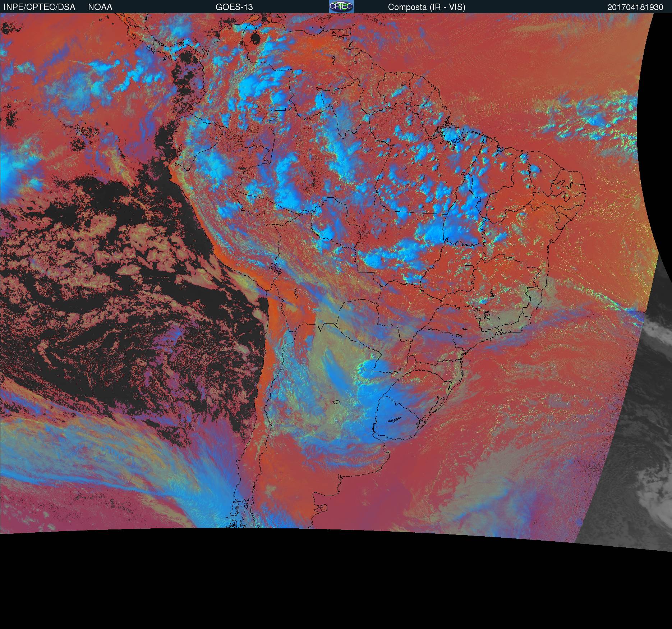The width and height of the screenshot is (672, 629).
Task: Click the CPTEC logo in the header
Action: coord(341,6)
